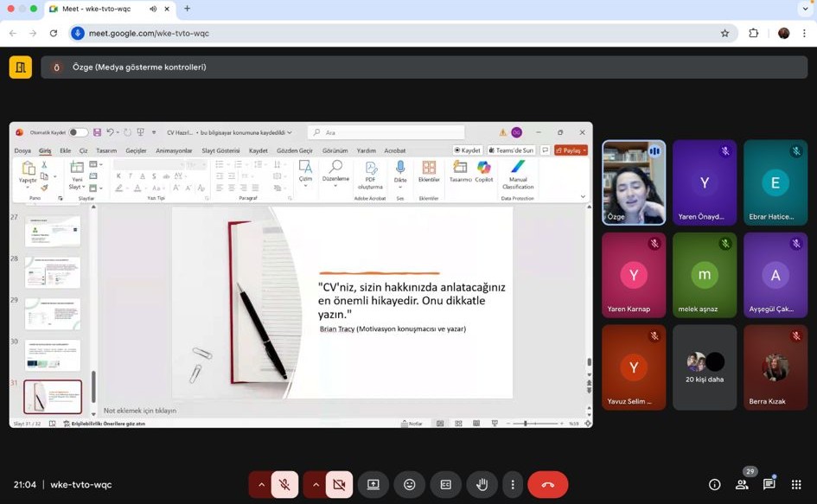Show the participants people list
This screenshot has width=817, height=504.
point(742,485)
